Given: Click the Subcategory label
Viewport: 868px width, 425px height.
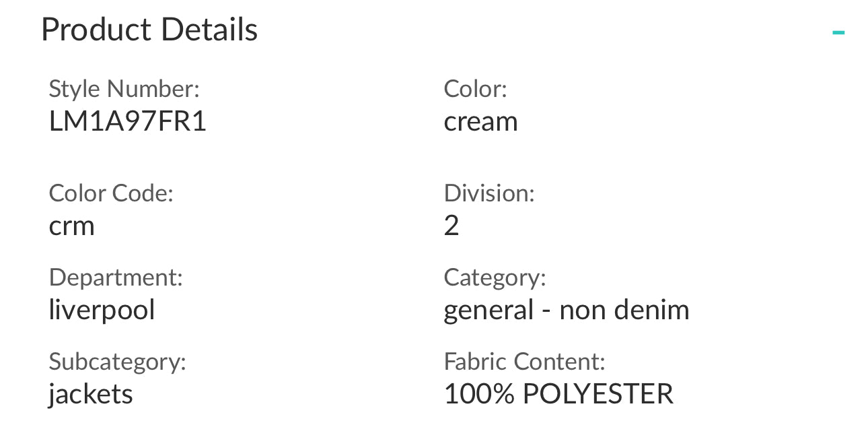Looking at the screenshot, I should click(x=117, y=362).
